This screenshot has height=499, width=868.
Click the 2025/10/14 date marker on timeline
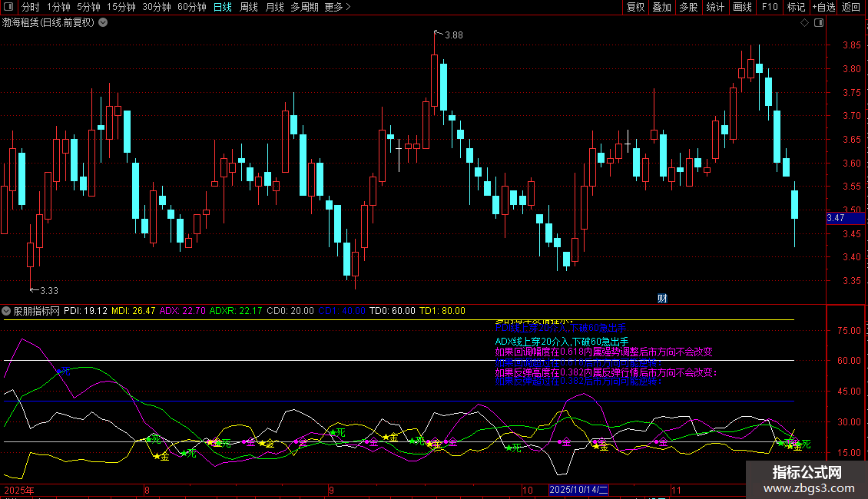click(x=578, y=490)
